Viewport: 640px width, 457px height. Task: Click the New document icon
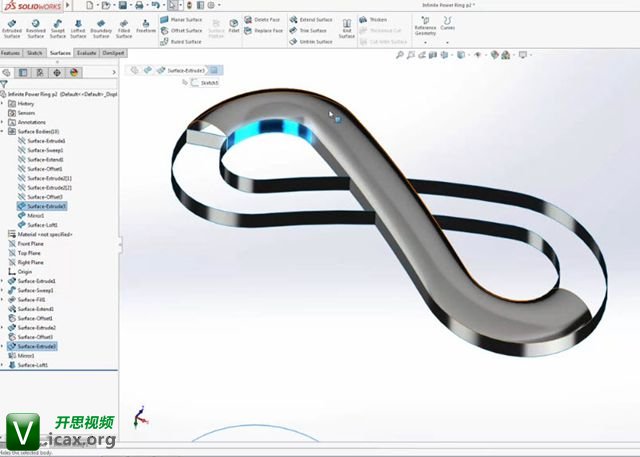(x=90, y=5)
